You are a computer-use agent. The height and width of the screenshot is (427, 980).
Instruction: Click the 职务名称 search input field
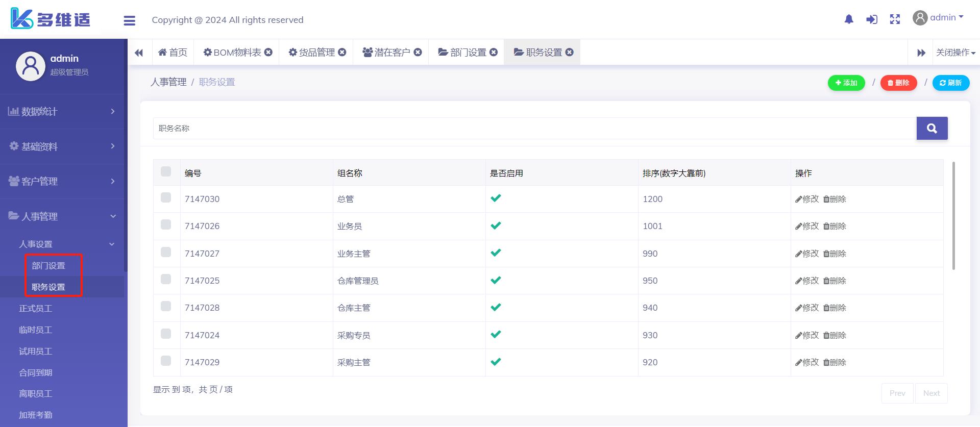click(x=534, y=129)
